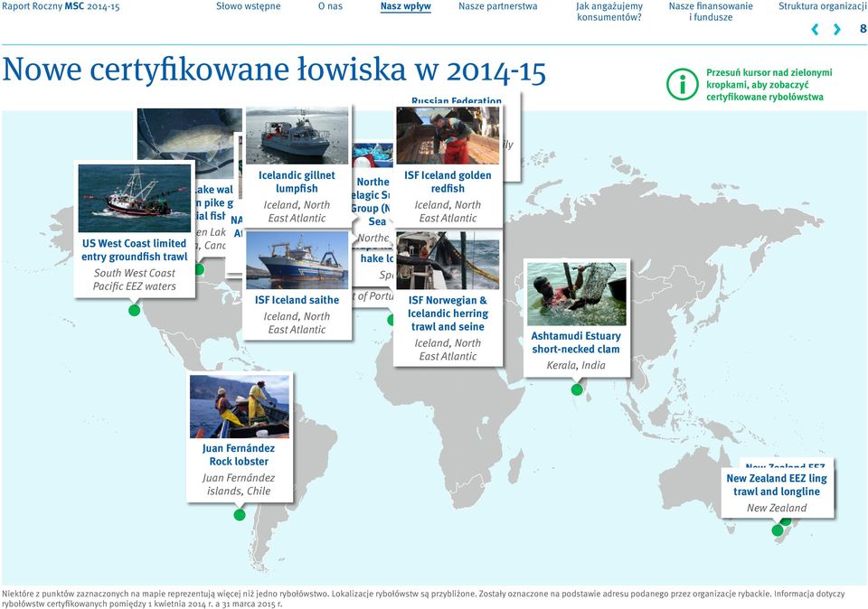
Task: Click Juan Fernández Rock lobster title
Action: tap(239, 454)
